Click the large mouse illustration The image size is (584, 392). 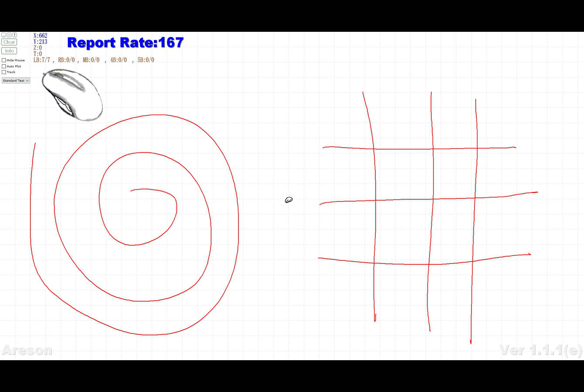point(72,94)
